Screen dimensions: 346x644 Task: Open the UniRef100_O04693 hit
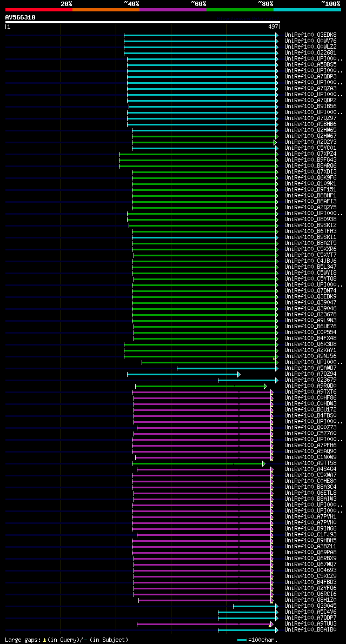(x=310, y=570)
